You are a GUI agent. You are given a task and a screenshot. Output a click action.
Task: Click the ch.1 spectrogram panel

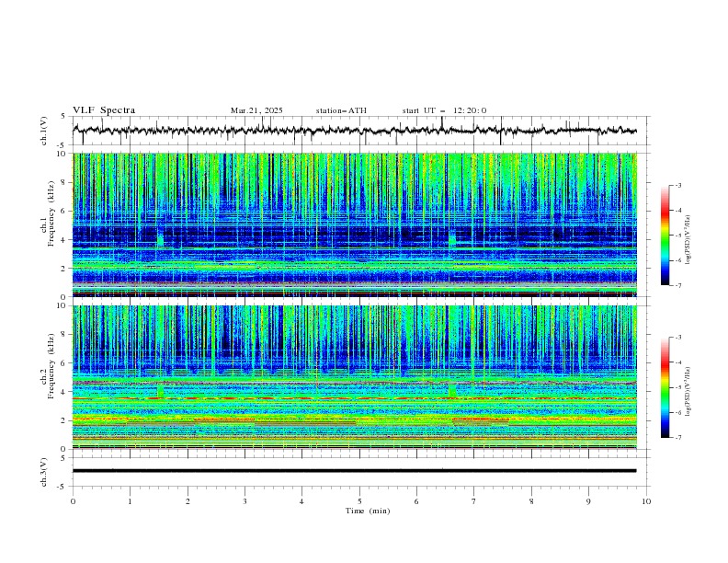(355, 224)
